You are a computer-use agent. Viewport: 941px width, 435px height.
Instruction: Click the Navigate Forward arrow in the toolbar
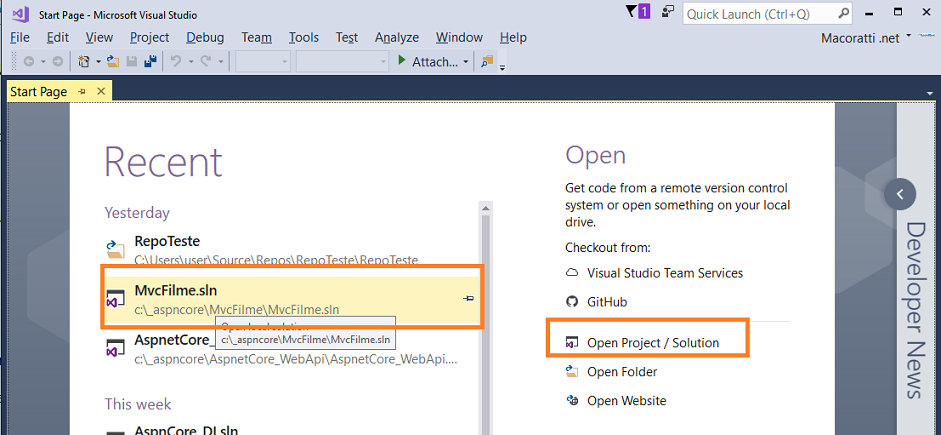58,61
